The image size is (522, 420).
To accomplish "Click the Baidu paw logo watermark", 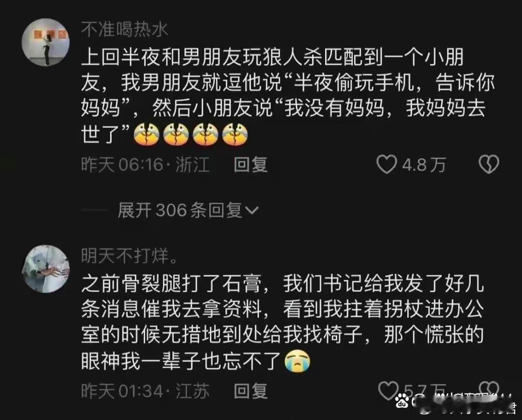I will [x=402, y=401].
